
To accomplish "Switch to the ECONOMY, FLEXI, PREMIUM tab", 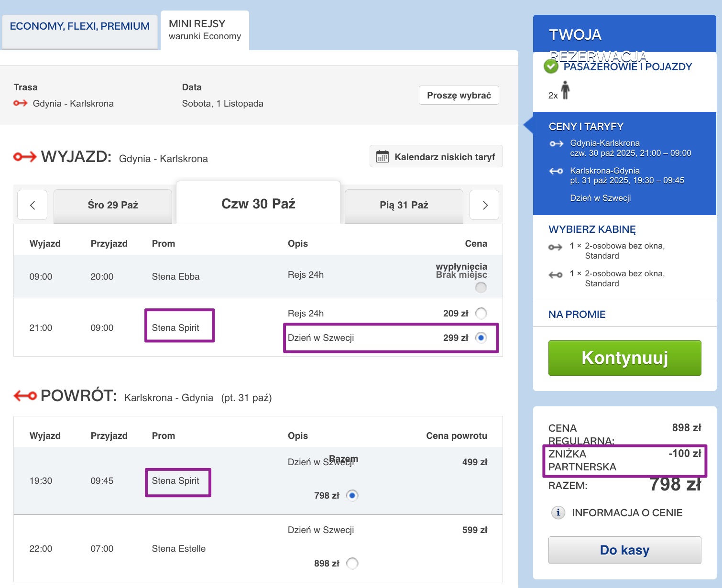I will pyautogui.click(x=79, y=26).
